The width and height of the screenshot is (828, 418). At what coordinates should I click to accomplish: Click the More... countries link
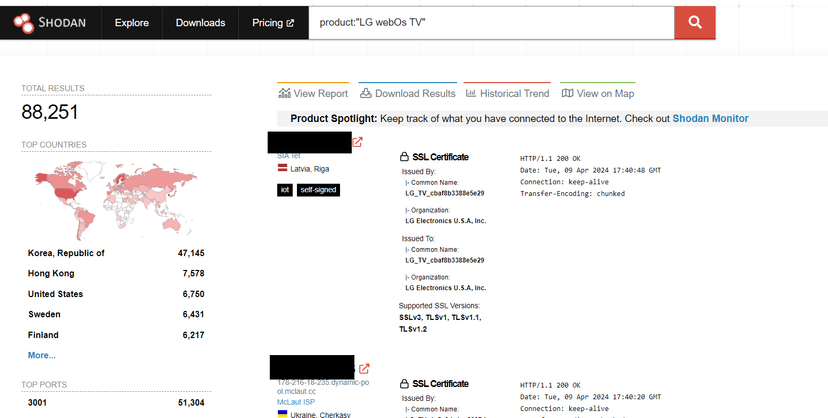[42, 355]
